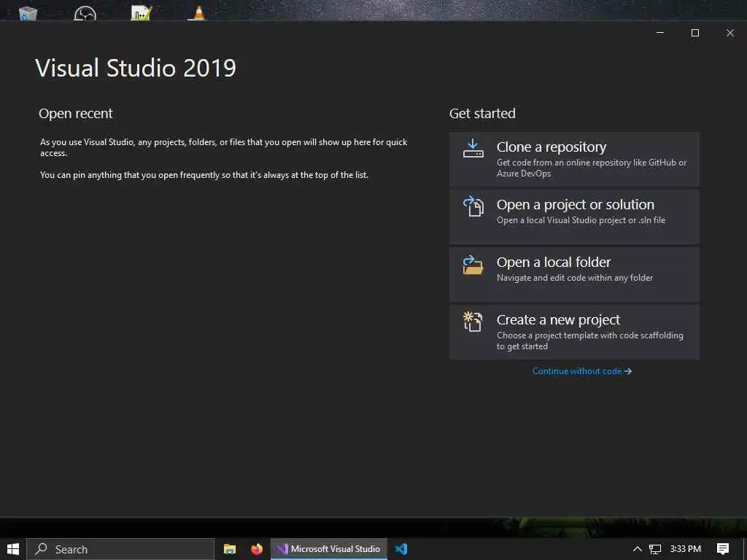This screenshot has height=560, width=747.
Task: Click 'Open a local Visual Studio project' description
Action: click(581, 220)
